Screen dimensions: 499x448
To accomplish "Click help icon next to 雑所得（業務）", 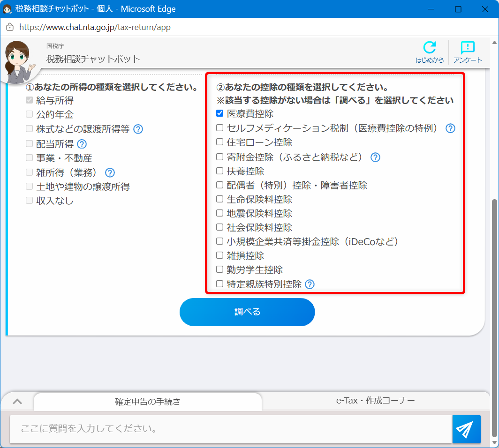I will (x=110, y=172).
